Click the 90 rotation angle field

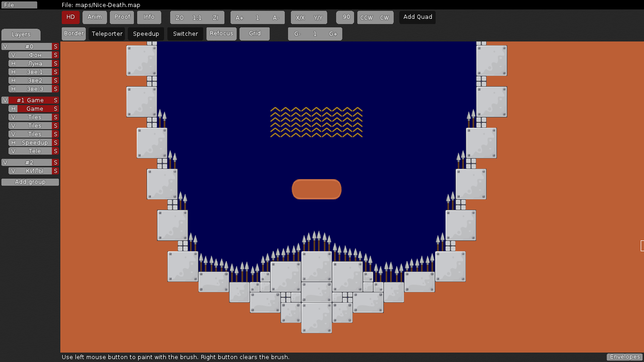point(345,17)
